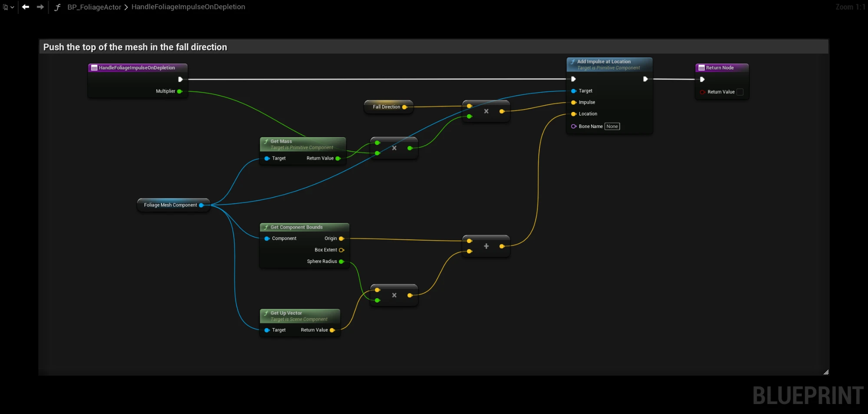Click the Foliage Mesh Component output pin
The image size is (868, 414).
coord(201,205)
